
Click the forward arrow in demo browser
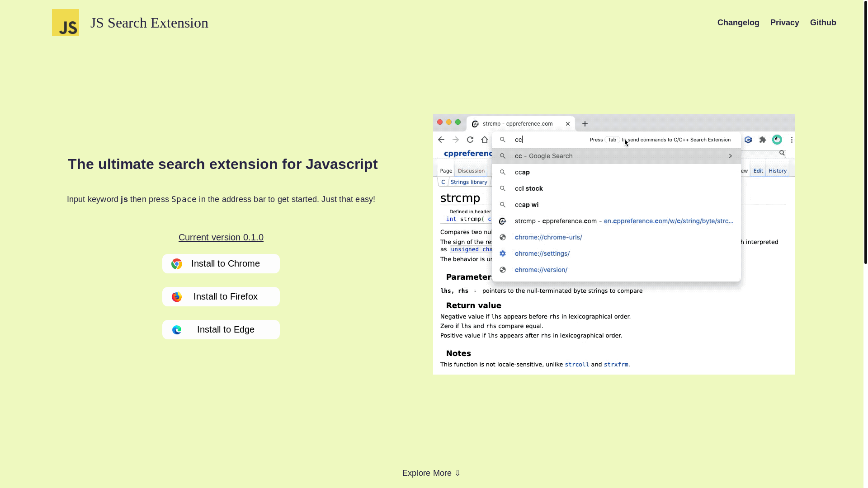coord(456,140)
